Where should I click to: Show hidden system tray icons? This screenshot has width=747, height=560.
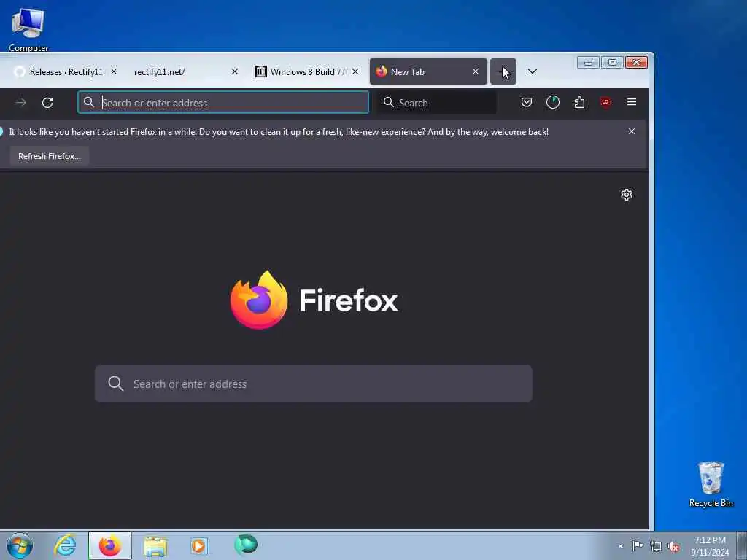[620, 546]
